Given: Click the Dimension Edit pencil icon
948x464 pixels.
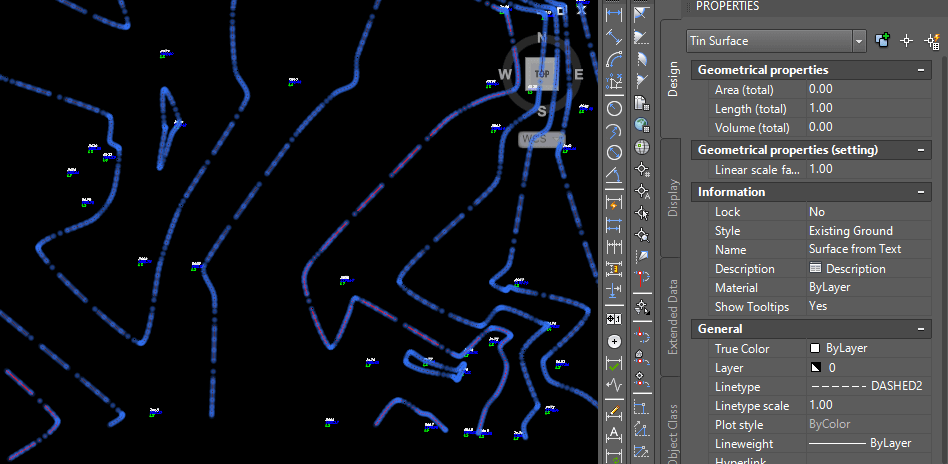Looking at the screenshot, I should pyautogui.click(x=614, y=413).
